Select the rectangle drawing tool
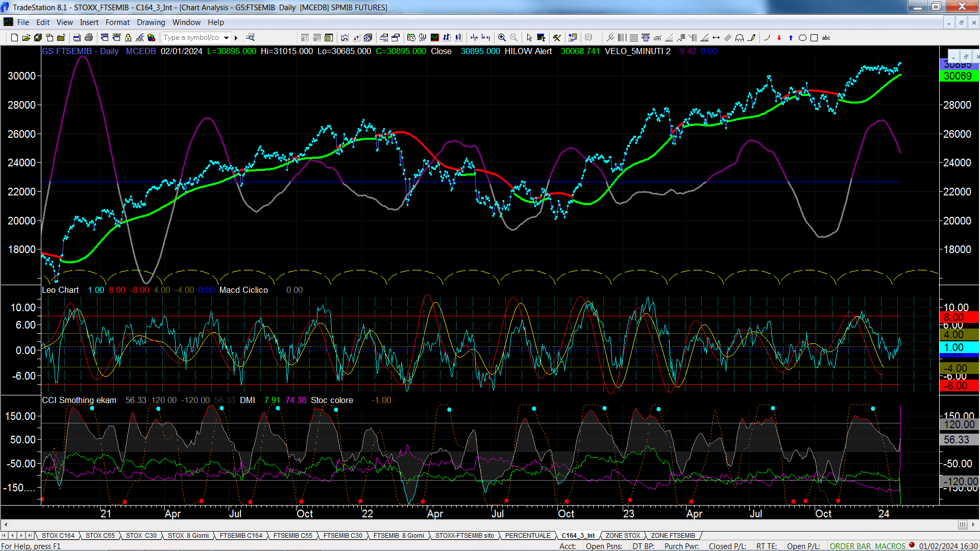Screen dimensions: 980x551 814,37
